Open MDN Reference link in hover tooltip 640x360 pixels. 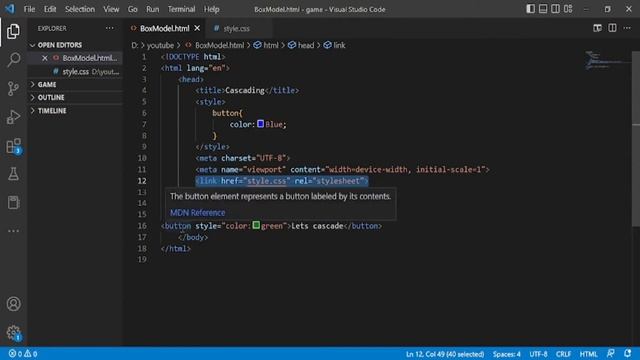point(198,213)
